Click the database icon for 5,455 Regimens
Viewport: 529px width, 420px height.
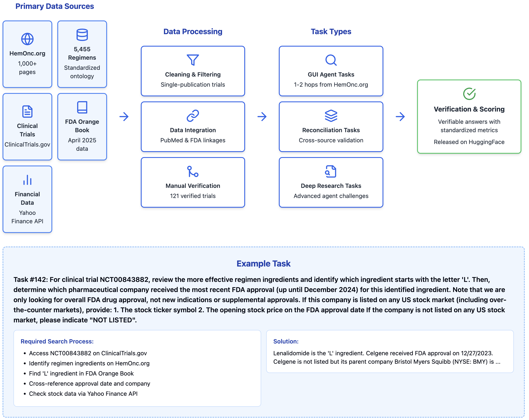pos(82,35)
